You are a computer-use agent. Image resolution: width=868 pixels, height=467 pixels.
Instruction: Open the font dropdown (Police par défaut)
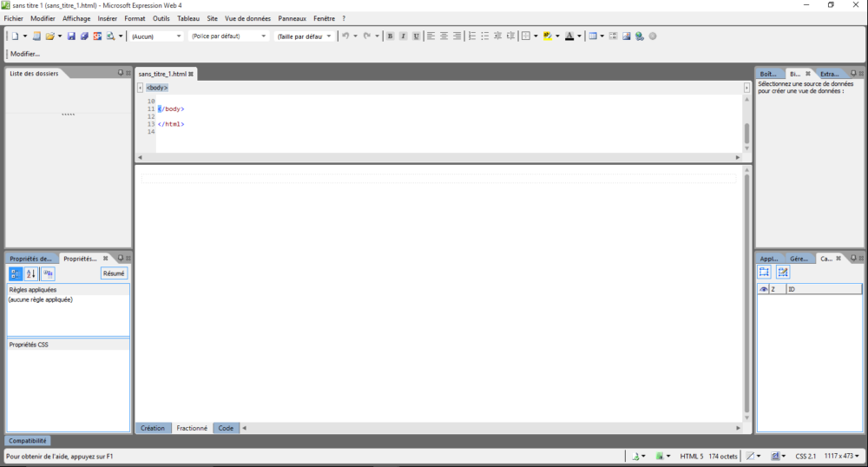229,36
